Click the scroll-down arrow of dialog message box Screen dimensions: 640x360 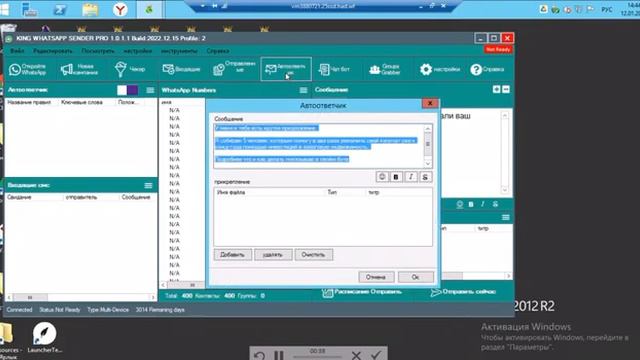click(x=428, y=164)
